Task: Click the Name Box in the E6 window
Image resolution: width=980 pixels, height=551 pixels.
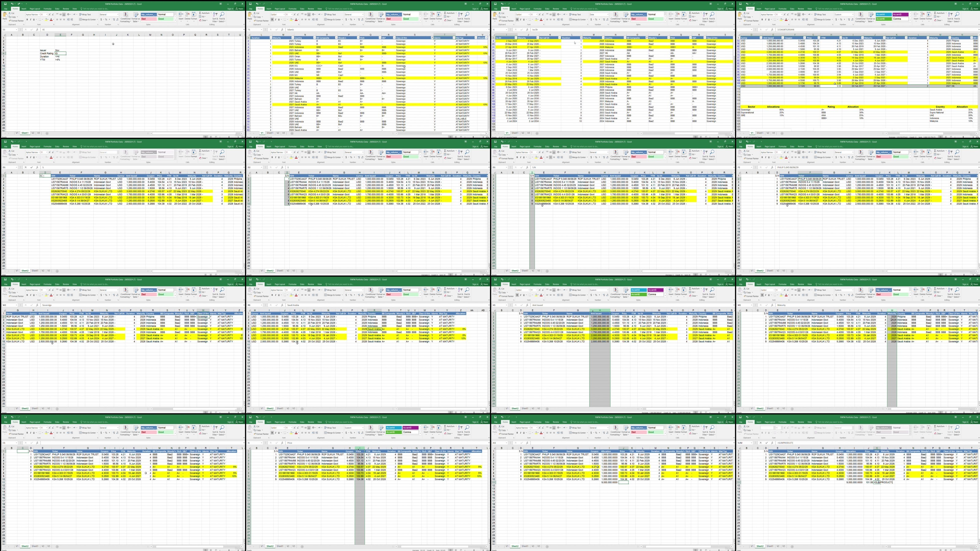Action: [x=10, y=29]
